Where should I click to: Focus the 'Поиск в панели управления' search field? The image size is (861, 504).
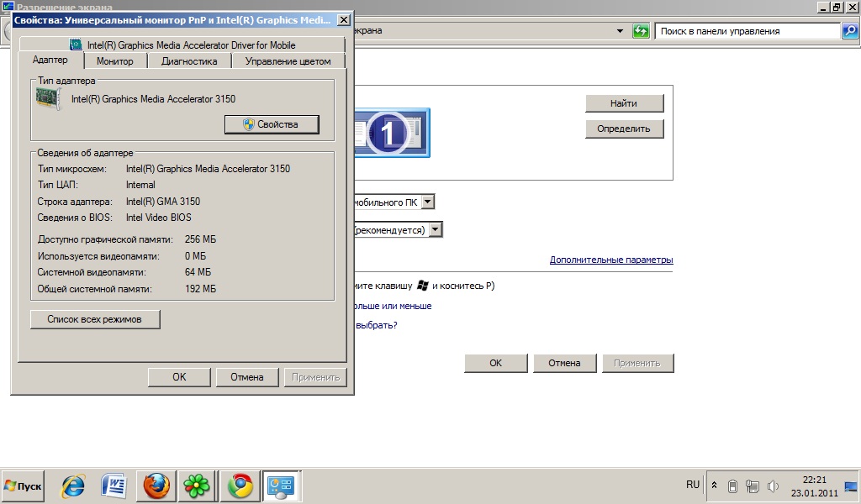[749, 31]
